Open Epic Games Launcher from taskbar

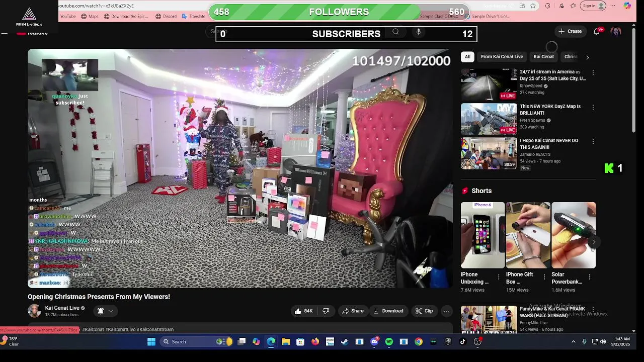click(x=448, y=341)
